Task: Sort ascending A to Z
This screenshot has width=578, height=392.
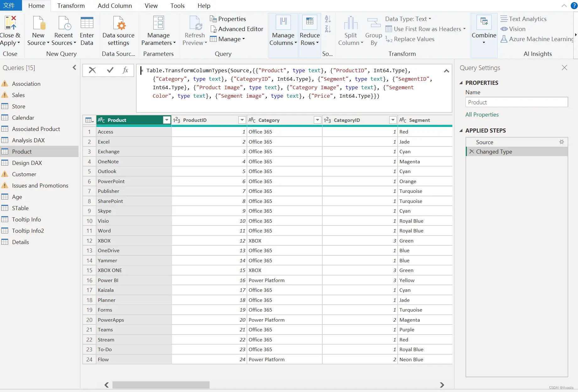Action: (328, 19)
